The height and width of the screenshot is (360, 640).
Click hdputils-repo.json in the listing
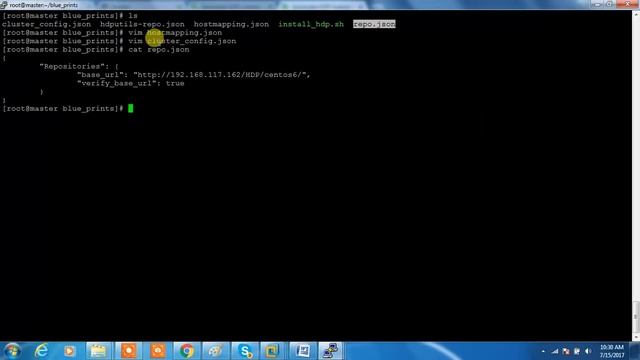pyautogui.click(x=142, y=24)
